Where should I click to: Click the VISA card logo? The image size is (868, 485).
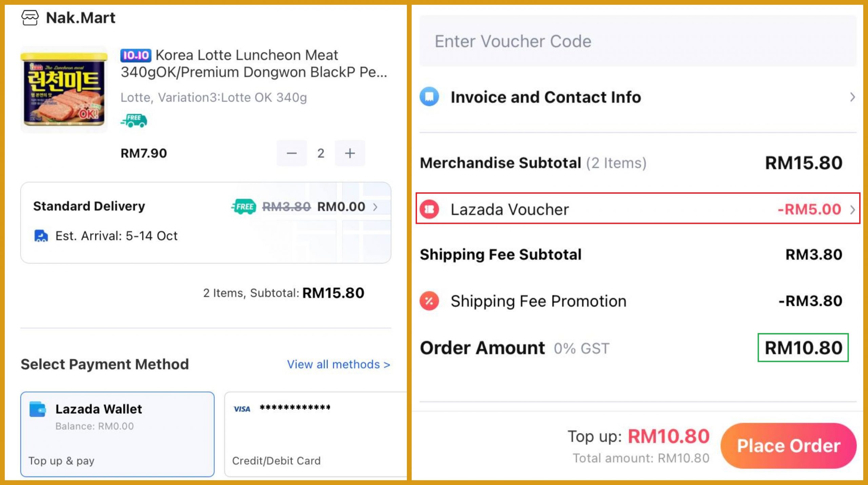[242, 409]
